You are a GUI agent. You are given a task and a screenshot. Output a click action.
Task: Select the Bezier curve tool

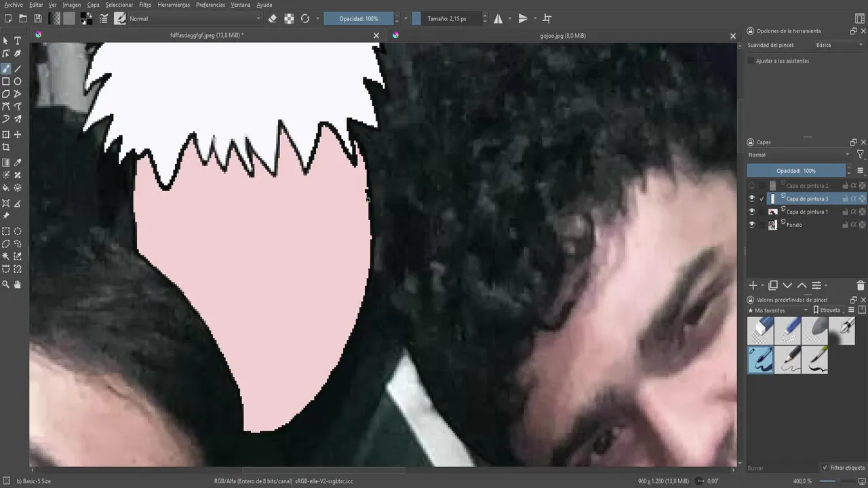click(x=6, y=106)
